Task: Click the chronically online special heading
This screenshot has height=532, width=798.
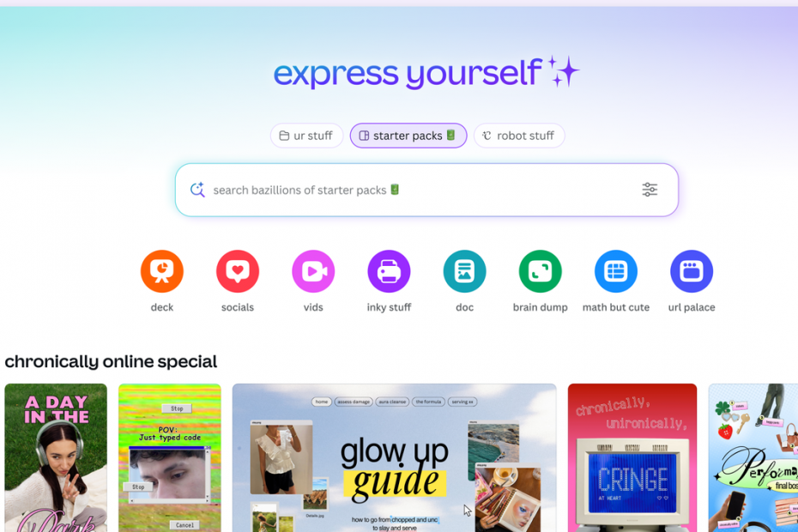Action: [111, 361]
